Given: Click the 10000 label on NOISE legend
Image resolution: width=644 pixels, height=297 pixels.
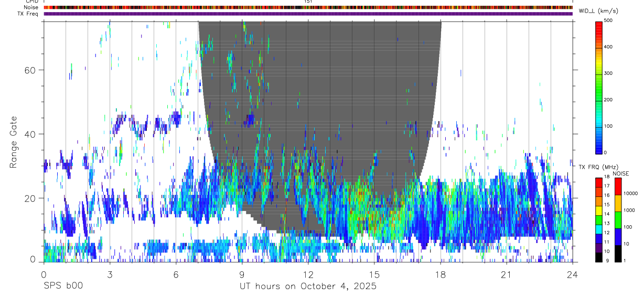Looking at the screenshot, I should [630, 193].
